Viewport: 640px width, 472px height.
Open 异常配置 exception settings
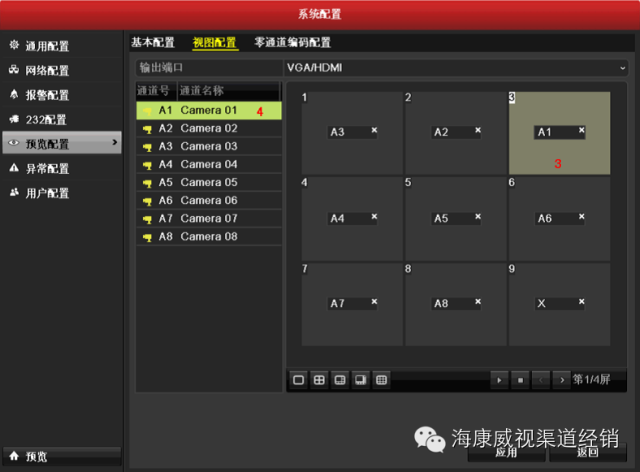61,168
